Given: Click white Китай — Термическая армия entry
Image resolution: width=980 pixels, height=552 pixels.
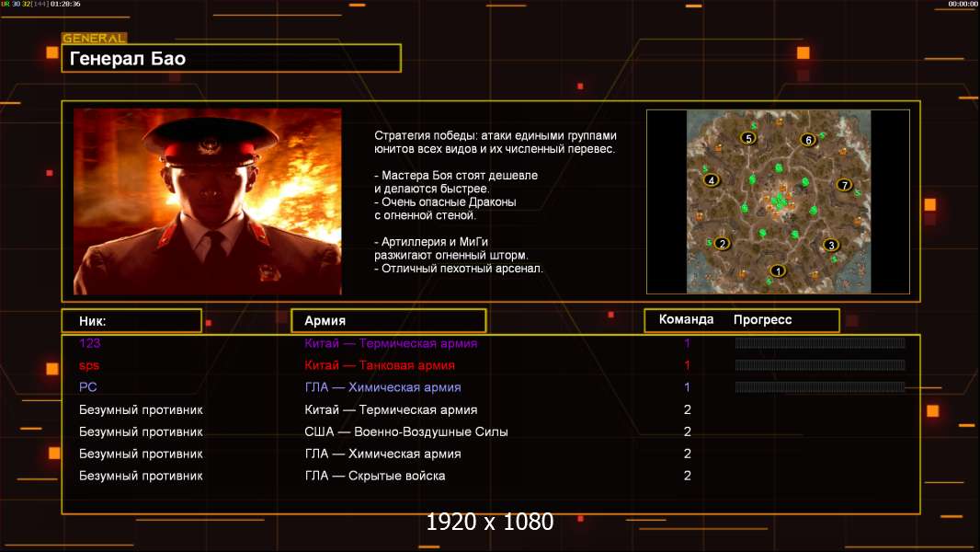Looking at the screenshot, I should click(x=391, y=410).
